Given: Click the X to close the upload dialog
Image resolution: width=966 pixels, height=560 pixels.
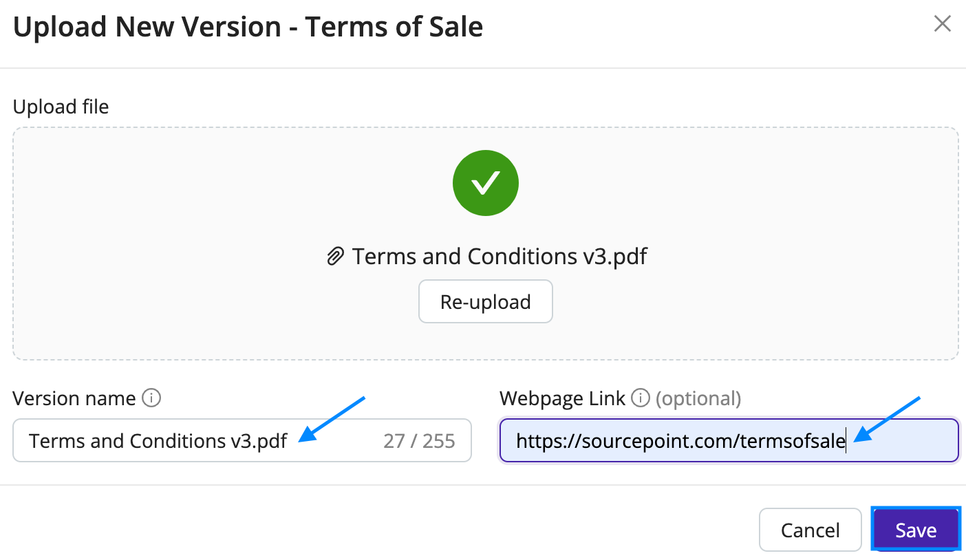Looking at the screenshot, I should pos(942,23).
